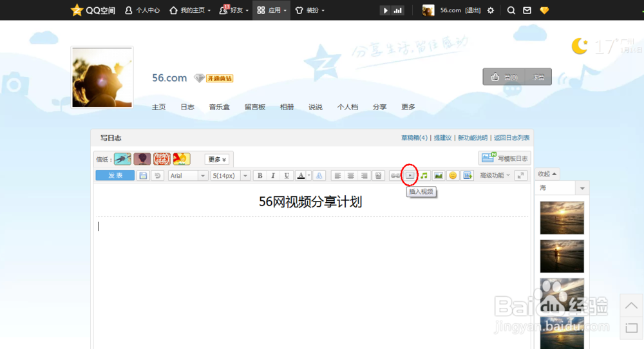The image size is (644, 349).
Task: Expand the 我的主页 top menu
Action: 190,10
